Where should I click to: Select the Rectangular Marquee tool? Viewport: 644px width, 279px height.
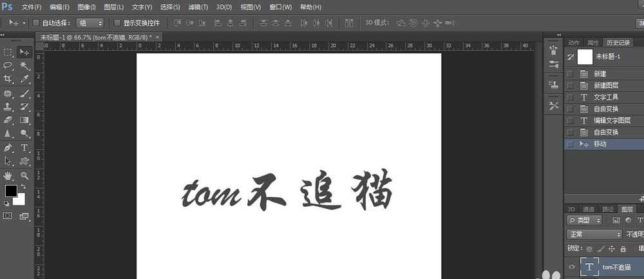point(8,52)
